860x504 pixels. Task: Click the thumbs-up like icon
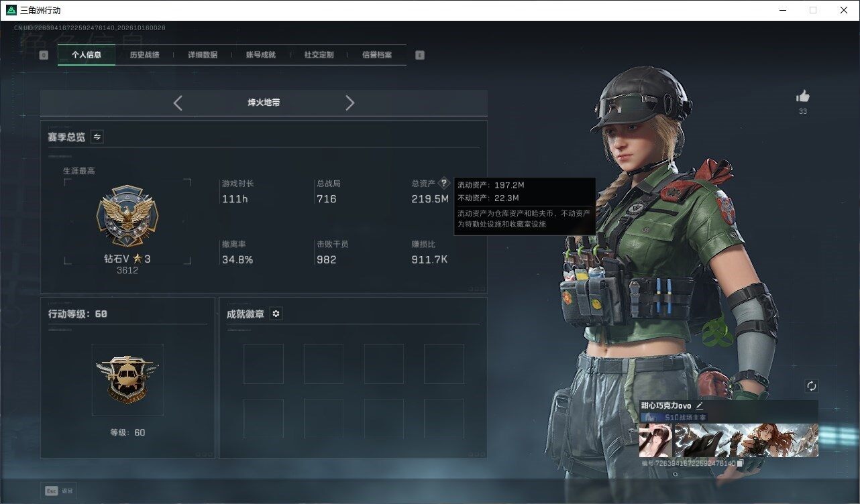pyautogui.click(x=802, y=97)
